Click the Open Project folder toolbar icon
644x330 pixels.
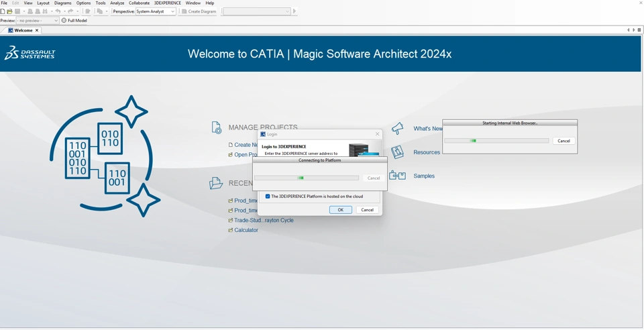9,11
